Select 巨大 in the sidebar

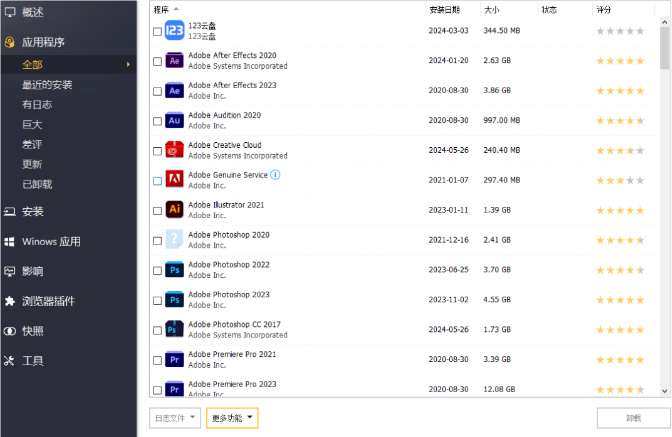[32, 125]
